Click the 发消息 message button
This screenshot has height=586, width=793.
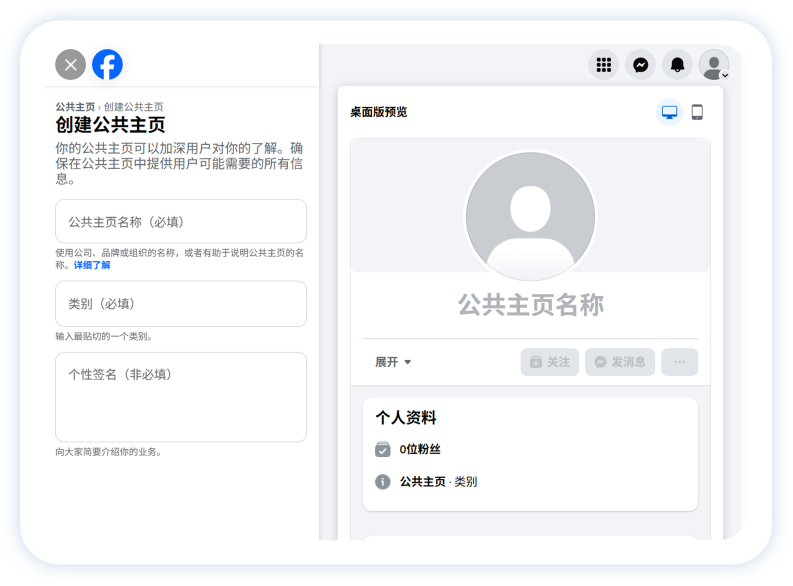click(x=620, y=362)
